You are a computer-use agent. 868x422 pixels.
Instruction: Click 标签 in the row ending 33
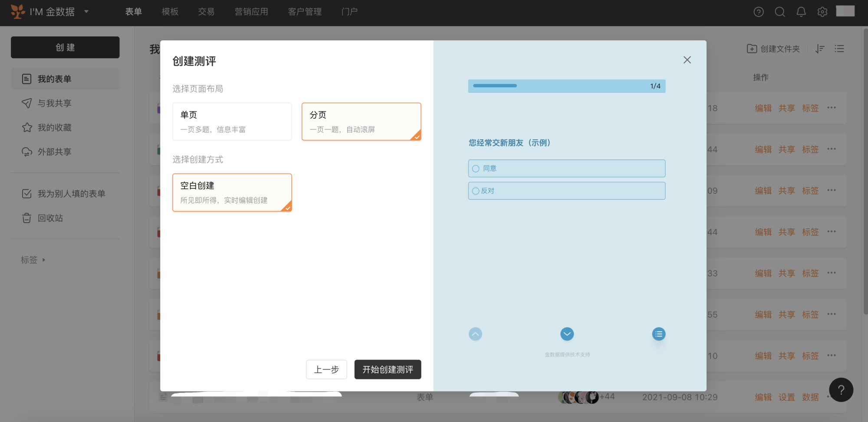[810, 274]
